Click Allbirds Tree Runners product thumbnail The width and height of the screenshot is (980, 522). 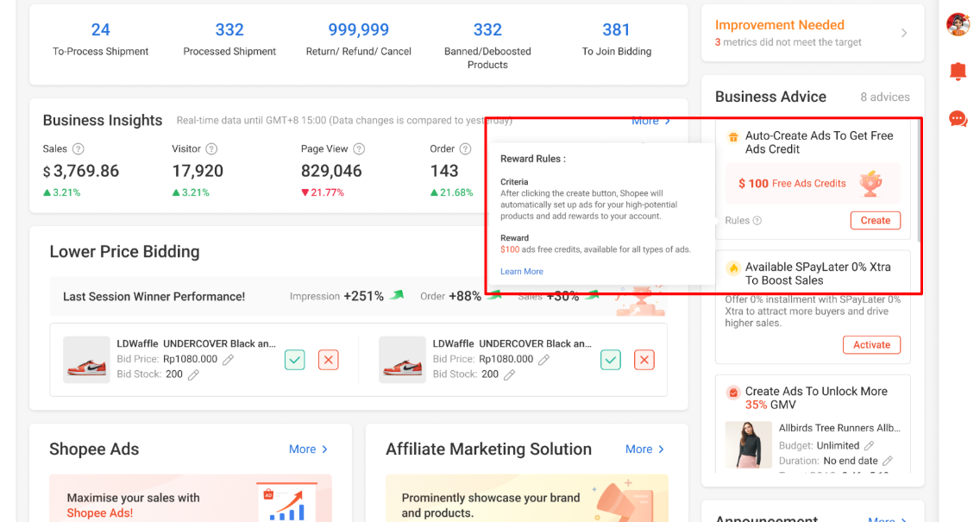point(748,445)
